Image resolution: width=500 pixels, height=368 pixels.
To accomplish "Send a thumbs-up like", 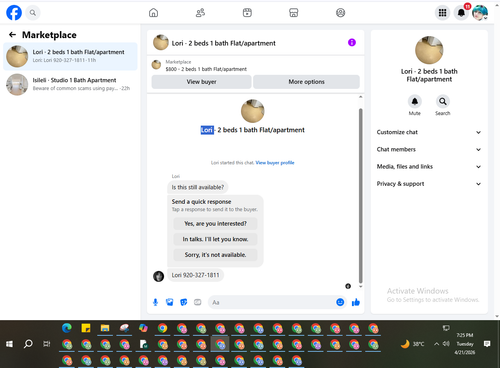I will pyautogui.click(x=356, y=302).
